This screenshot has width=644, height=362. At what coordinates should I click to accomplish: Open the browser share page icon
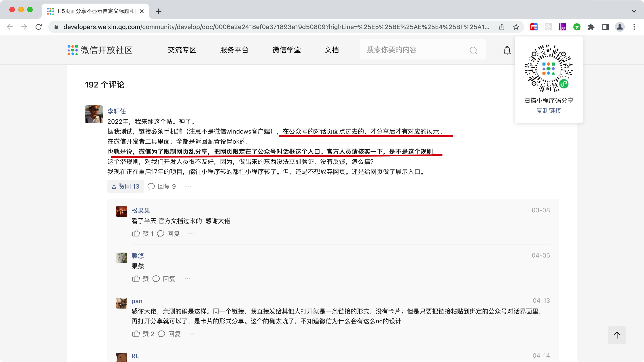502,27
